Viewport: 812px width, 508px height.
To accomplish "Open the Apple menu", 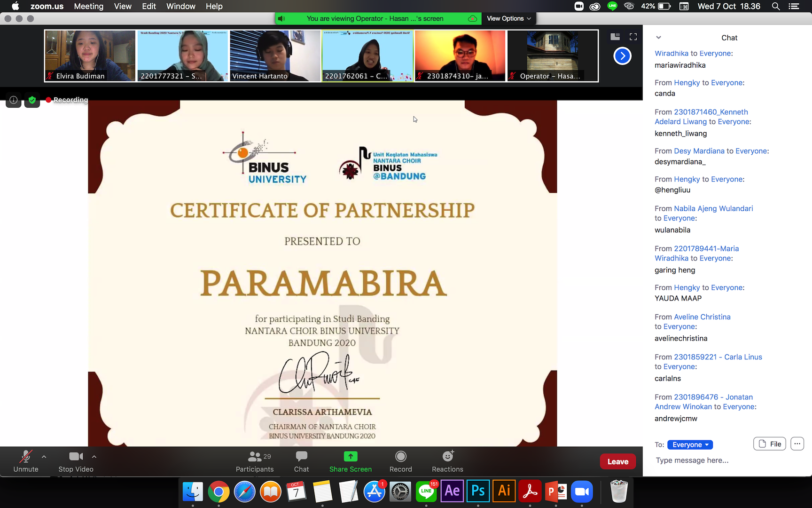I will click(x=15, y=6).
